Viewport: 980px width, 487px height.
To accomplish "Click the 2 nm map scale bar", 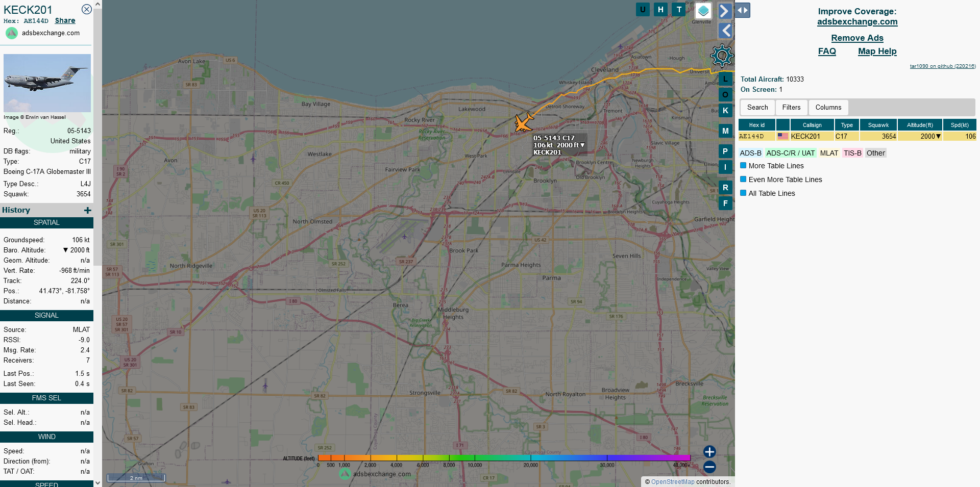I will pyautogui.click(x=136, y=478).
